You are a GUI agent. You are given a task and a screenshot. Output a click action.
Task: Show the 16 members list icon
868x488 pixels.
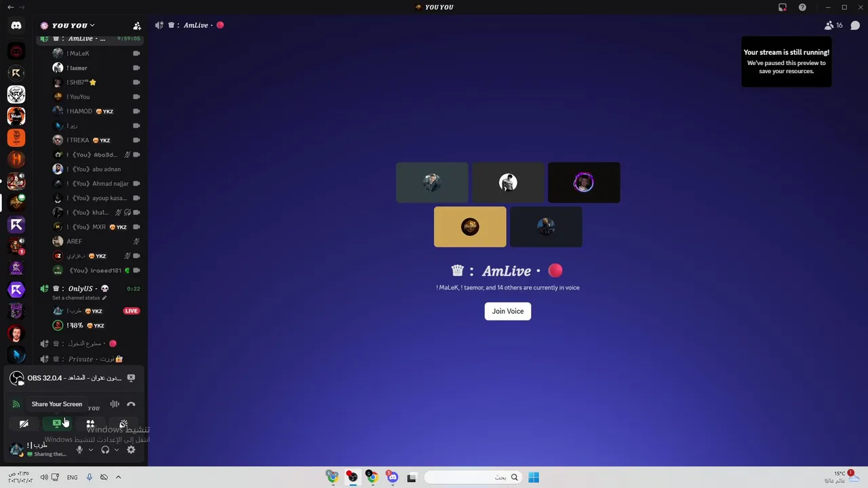pos(833,25)
